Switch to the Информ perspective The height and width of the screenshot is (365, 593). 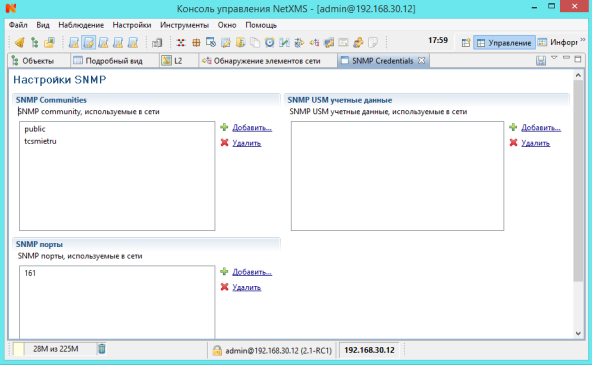point(557,43)
